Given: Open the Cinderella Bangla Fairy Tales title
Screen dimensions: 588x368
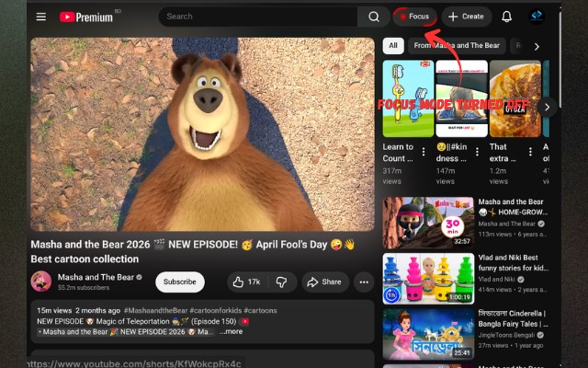Looking at the screenshot, I should pos(513,318).
